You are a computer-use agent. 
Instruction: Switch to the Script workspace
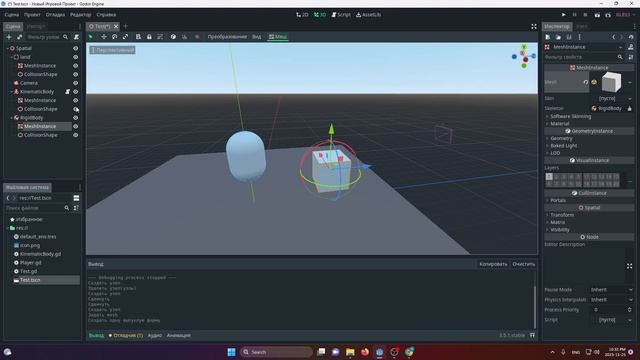tap(341, 15)
